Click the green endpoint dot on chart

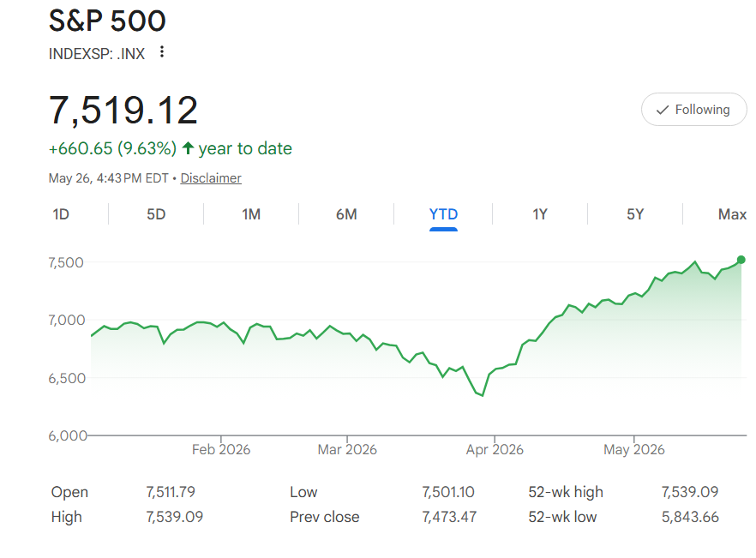pyautogui.click(x=741, y=260)
